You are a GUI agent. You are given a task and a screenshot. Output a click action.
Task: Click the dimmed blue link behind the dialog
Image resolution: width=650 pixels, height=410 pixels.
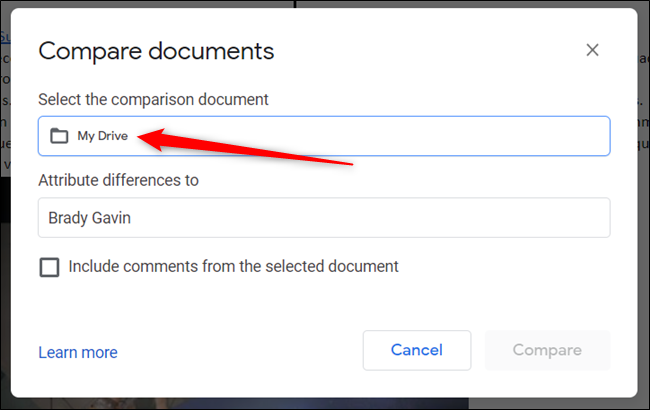pos(4,38)
